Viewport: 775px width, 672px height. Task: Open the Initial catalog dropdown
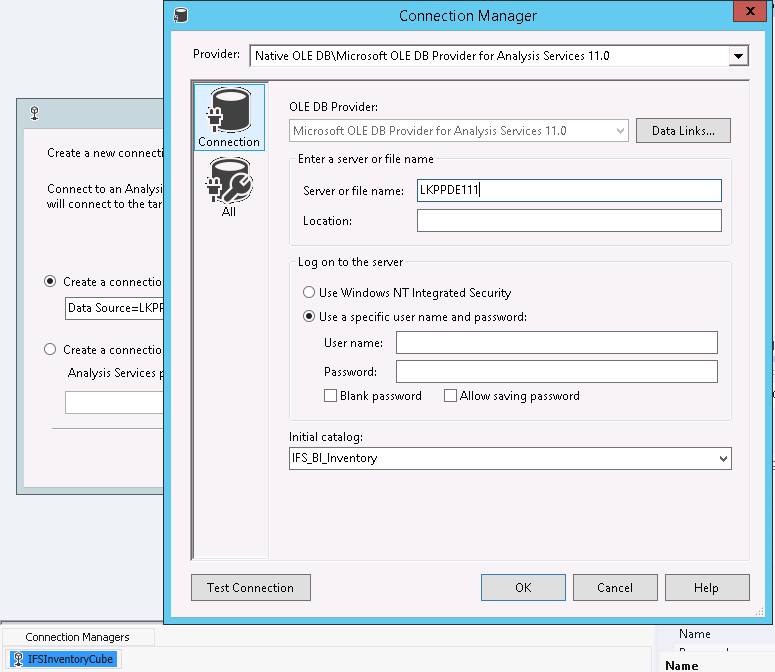coord(723,459)
